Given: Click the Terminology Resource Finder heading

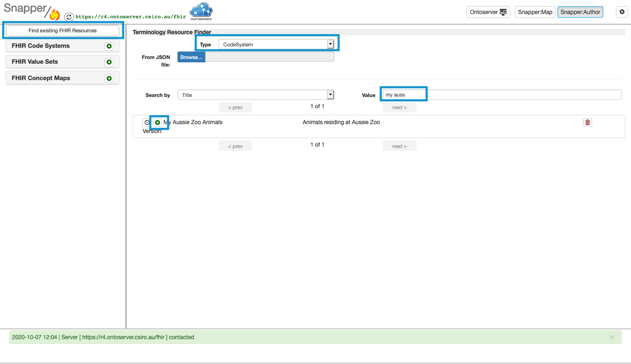Looking at the screenshot, I should tap(172, 32).
